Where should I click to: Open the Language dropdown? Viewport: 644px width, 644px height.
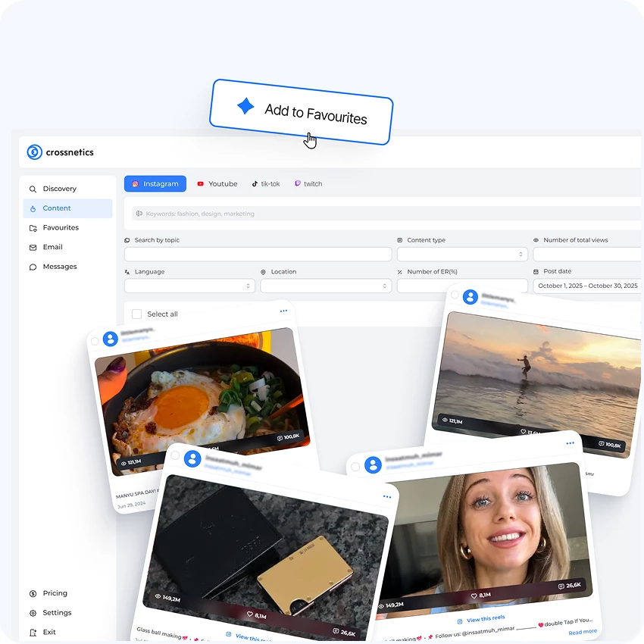click(x=189, y=286)
